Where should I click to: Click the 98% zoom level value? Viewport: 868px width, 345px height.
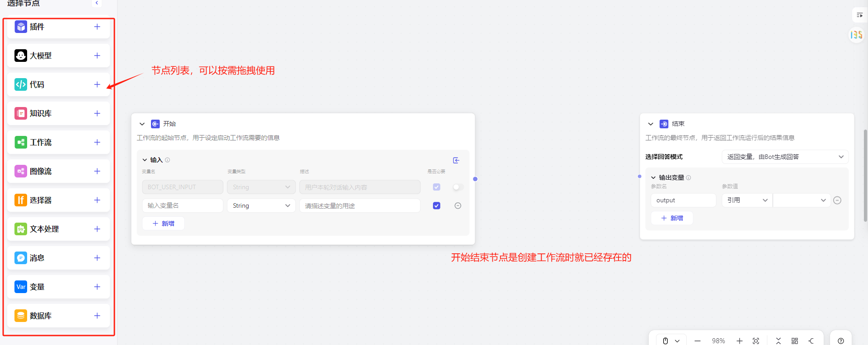718,341
